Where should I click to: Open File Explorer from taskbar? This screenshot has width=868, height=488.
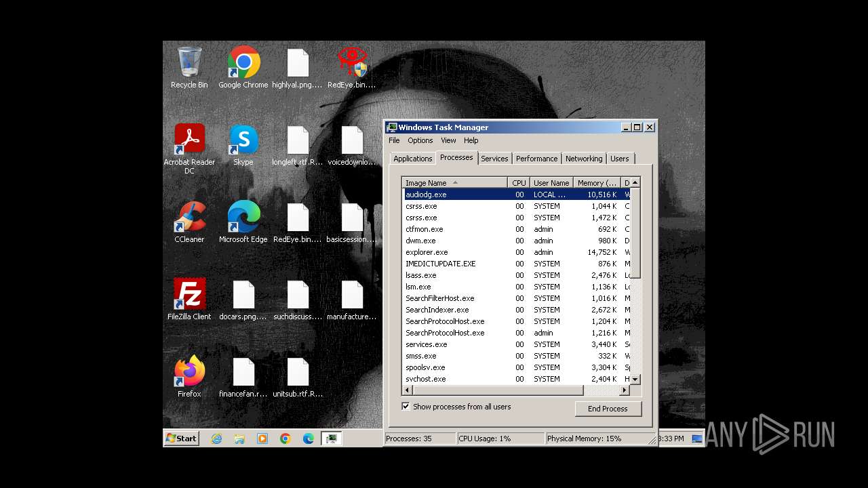[239, 439]
